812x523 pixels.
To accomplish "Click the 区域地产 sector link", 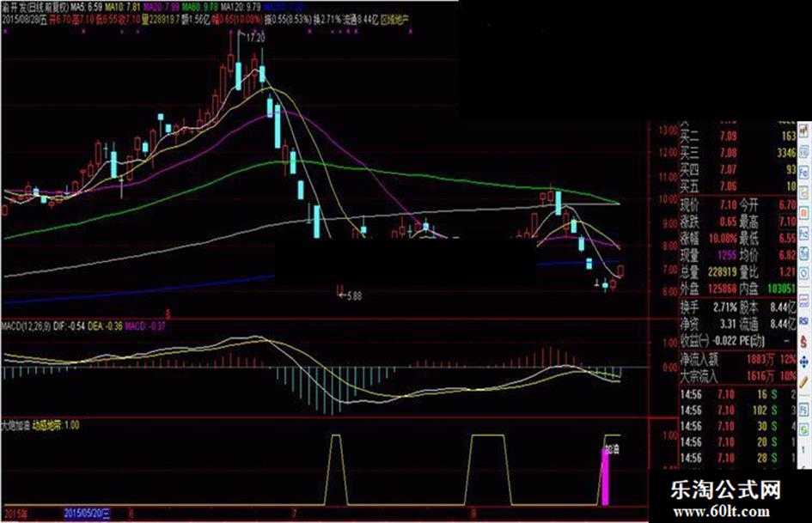I will 394,20.
